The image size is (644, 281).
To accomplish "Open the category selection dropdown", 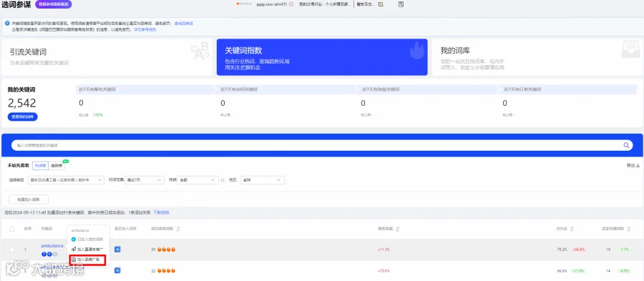I will pos(66,180).
